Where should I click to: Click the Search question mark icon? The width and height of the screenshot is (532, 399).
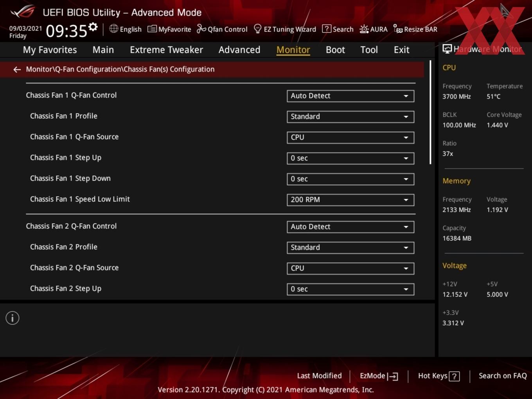[326, 29]
